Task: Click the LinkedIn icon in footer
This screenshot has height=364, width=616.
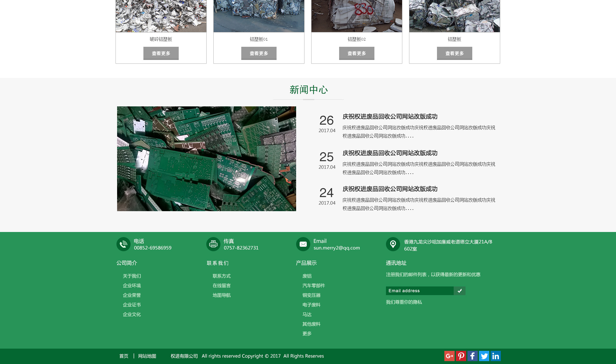Action: (496, 356)
